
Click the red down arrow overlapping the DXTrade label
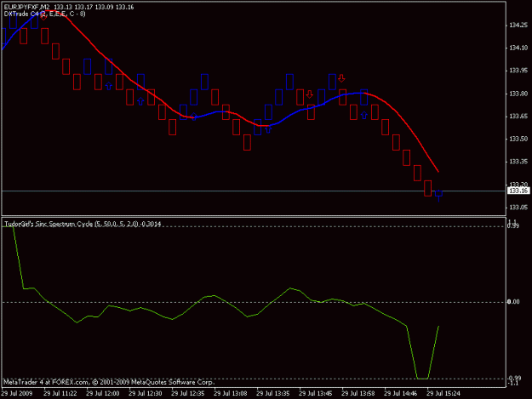point(43,16)
